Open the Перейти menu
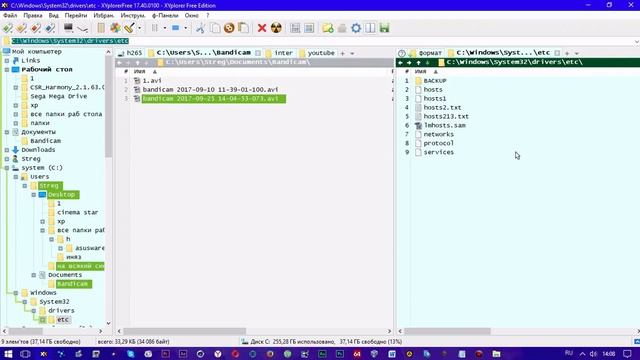The image size is (640, 360). tap(76, 16)
